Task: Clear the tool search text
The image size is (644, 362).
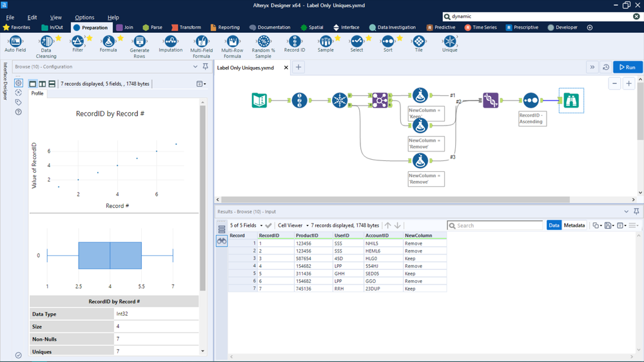Action: point(636,16)
